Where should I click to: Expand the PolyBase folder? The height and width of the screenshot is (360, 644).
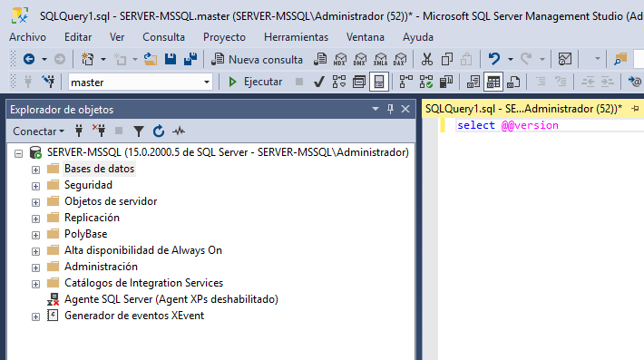[x=35, y=235]
